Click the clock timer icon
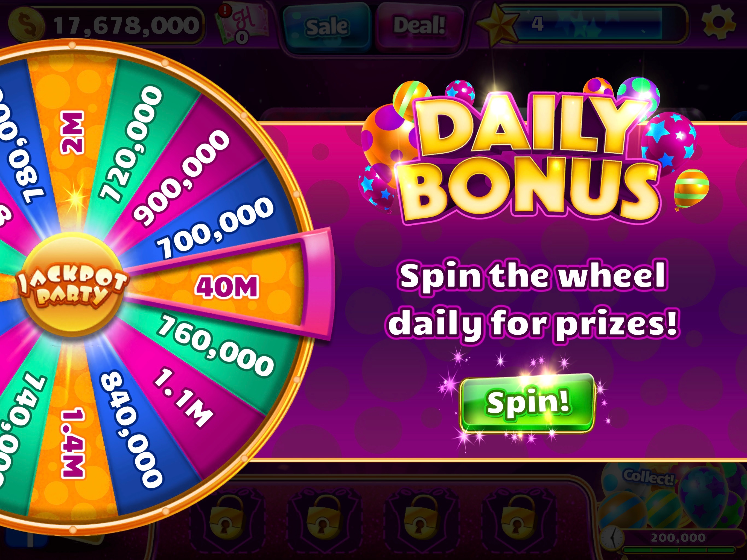Viewport: 747px width, 560px height. click(x=612, y=538)
